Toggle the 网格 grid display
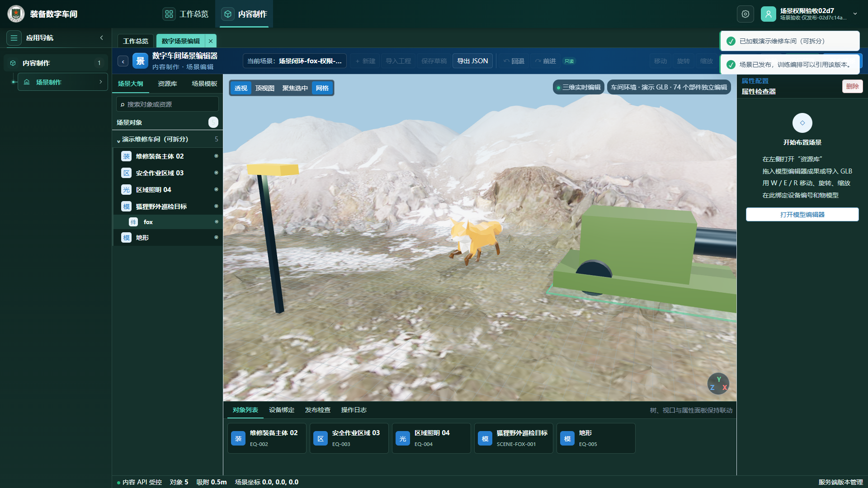Viewport: 868px width, 488px height. [322, 88]
